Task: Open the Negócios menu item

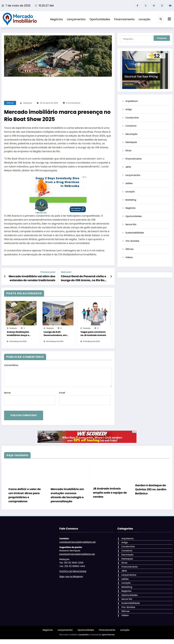Action: pos(56,19)
